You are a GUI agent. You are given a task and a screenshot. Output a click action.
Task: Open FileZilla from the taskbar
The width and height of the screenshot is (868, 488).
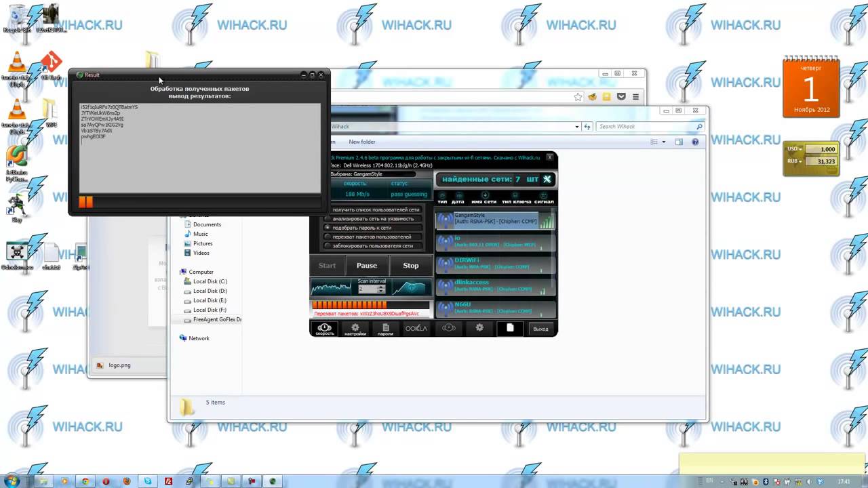coord(169,481)
